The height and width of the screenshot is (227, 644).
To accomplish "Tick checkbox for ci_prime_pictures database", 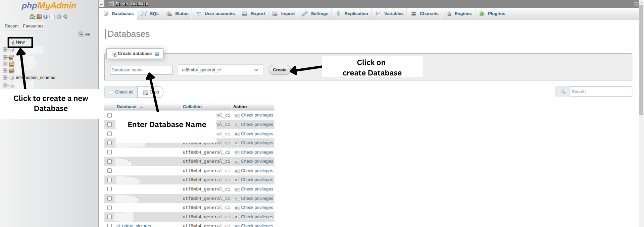I will point(109,225).
